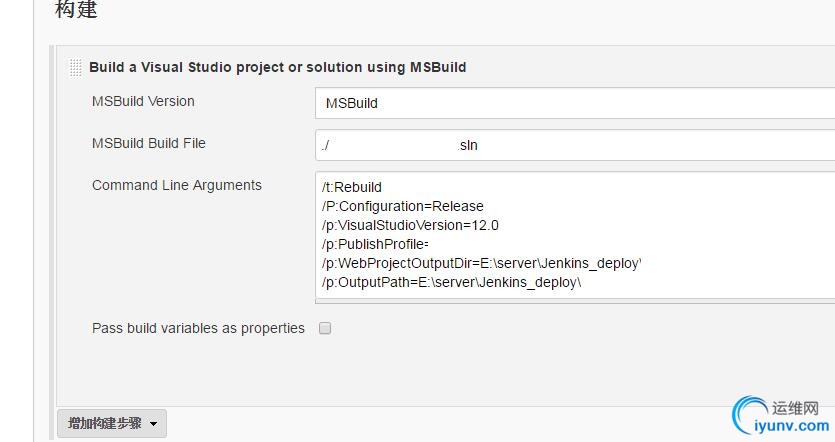
Task: Grab the resize bar below the arguments textarea
Action: (x=575, y=301)
